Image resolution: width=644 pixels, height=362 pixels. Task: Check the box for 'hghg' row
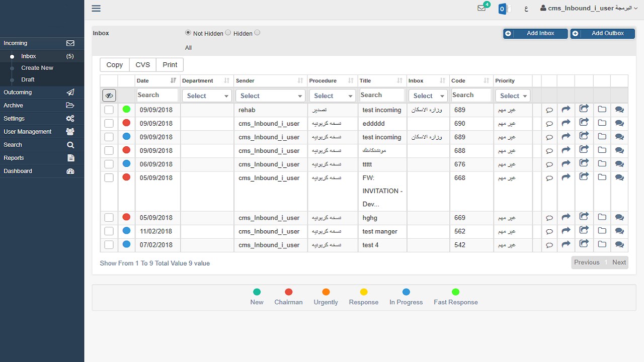(x=109, y=218)
